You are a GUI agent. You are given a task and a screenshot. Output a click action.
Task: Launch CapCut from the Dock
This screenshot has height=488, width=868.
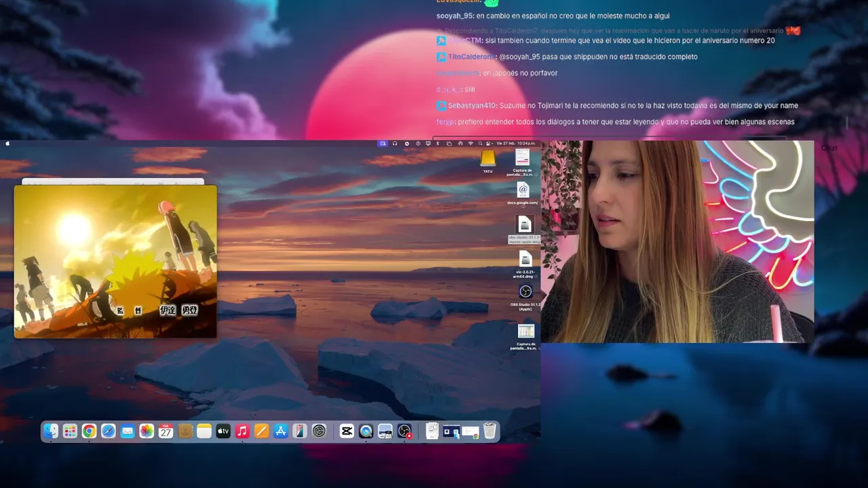347,431
